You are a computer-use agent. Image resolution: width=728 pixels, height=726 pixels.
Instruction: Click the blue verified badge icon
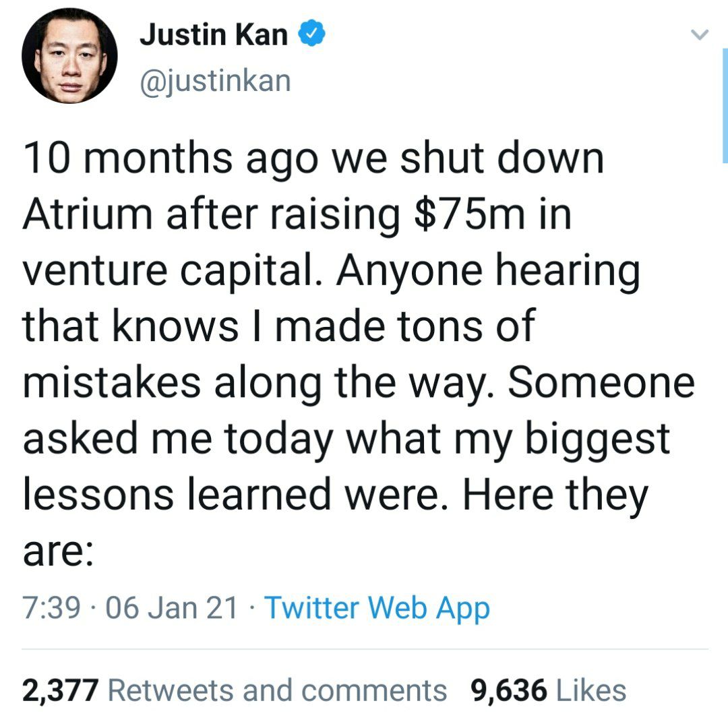(x=311, y=35)
